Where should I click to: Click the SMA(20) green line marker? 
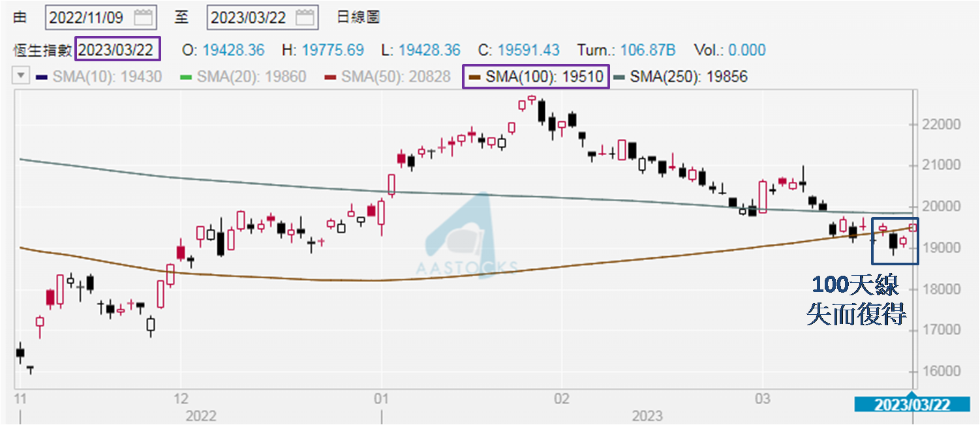[x=187, y=77]
